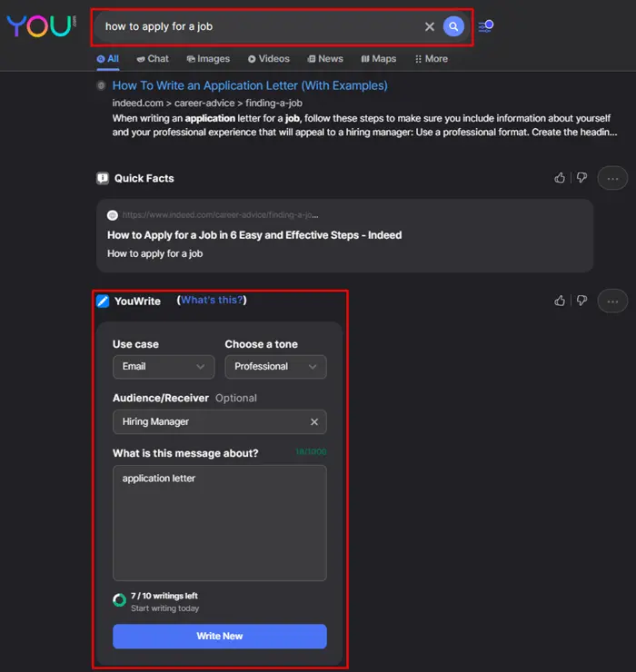Image resolution: width=636 pixels, height=672 pixels.
Task: Click the writings-left progress ring
Action: tap(119, 600)
